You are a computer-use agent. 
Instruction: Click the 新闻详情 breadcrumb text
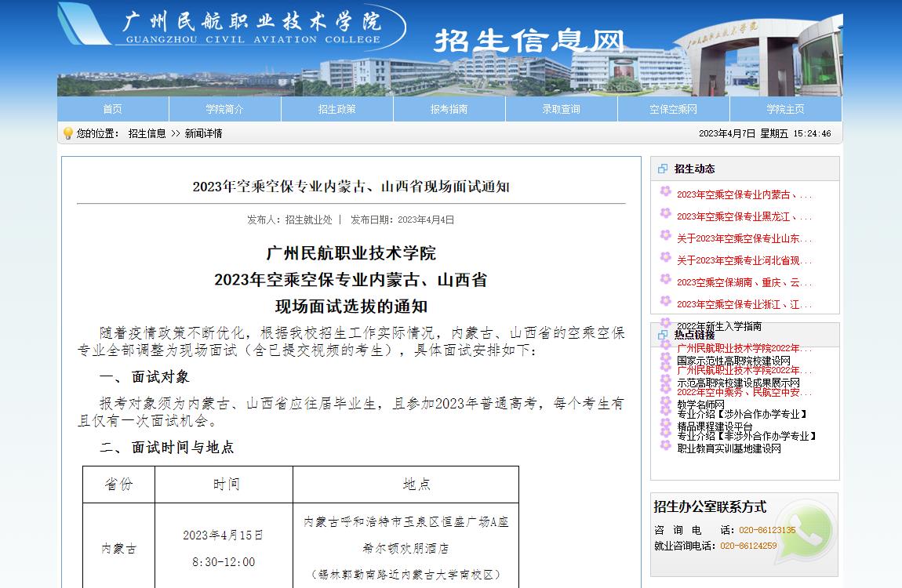pyautogui.click(x=204, y=133)
